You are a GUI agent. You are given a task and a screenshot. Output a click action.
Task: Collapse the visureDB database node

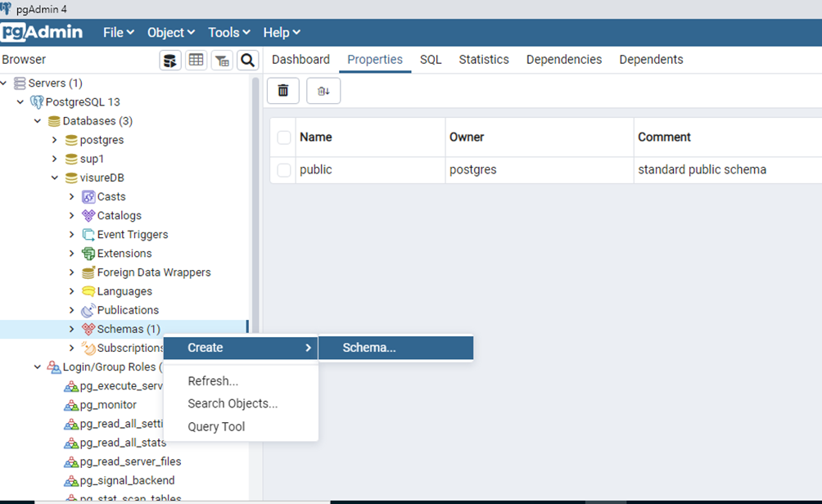55,178
